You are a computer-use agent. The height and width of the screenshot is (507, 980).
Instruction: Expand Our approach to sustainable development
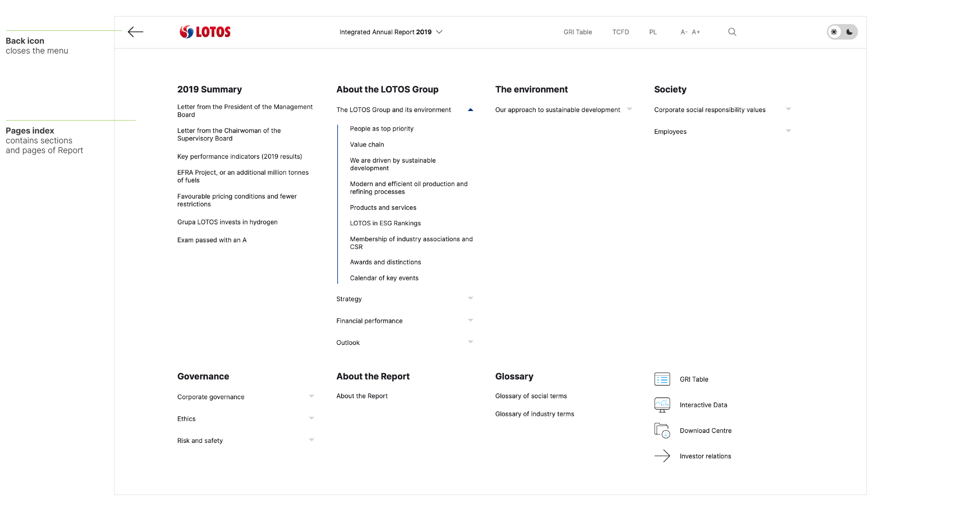click(629, 109)
